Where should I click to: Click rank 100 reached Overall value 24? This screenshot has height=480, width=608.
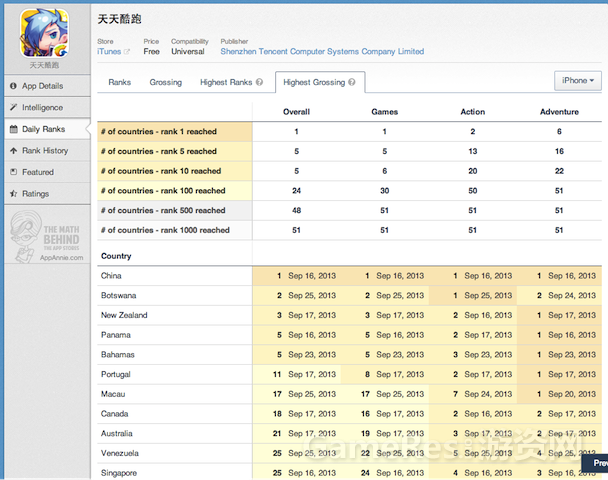297,191
